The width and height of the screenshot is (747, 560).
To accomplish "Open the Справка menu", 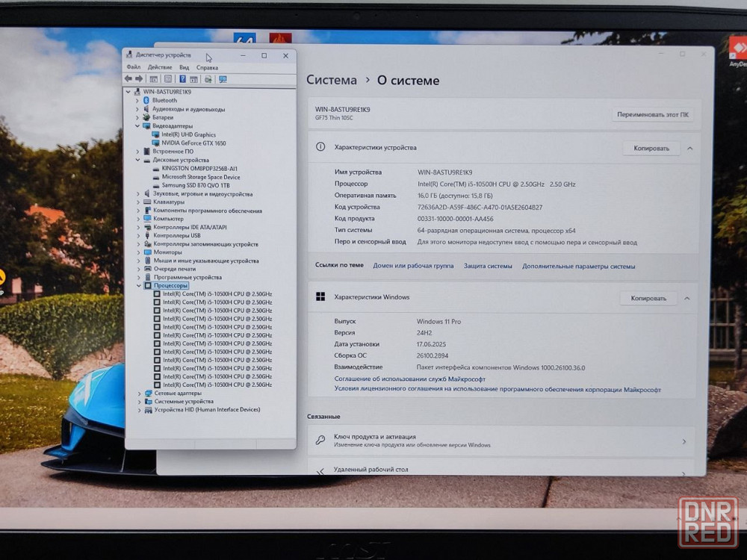I will click(x=207, y=68).
